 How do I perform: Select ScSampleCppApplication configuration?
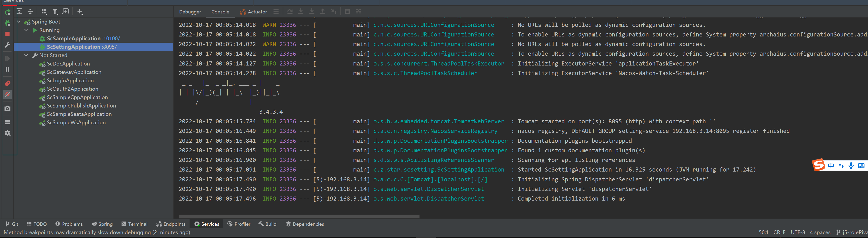[x=77, y=97]
